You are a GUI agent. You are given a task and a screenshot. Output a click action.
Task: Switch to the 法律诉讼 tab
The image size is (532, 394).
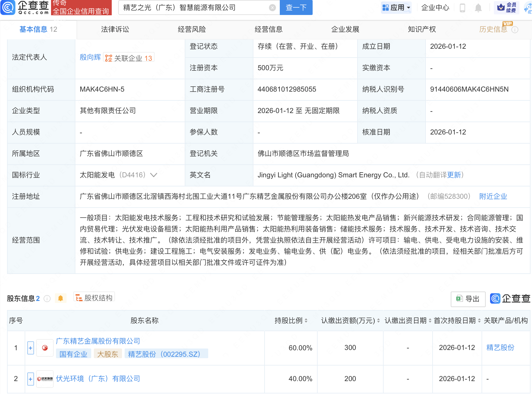(x=115, y=29)
